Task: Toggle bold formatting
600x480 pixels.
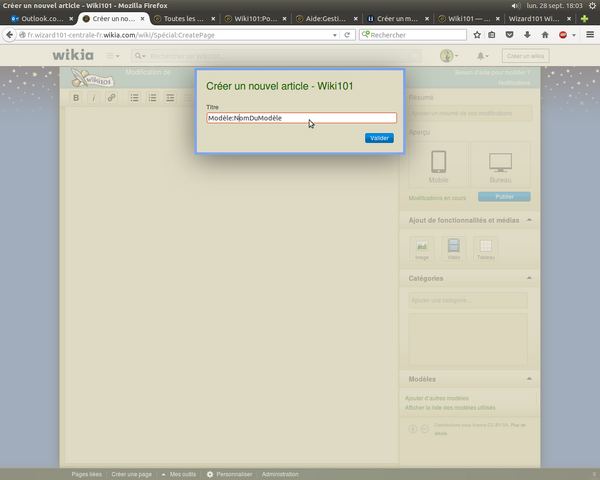Action: click(76, 98)
